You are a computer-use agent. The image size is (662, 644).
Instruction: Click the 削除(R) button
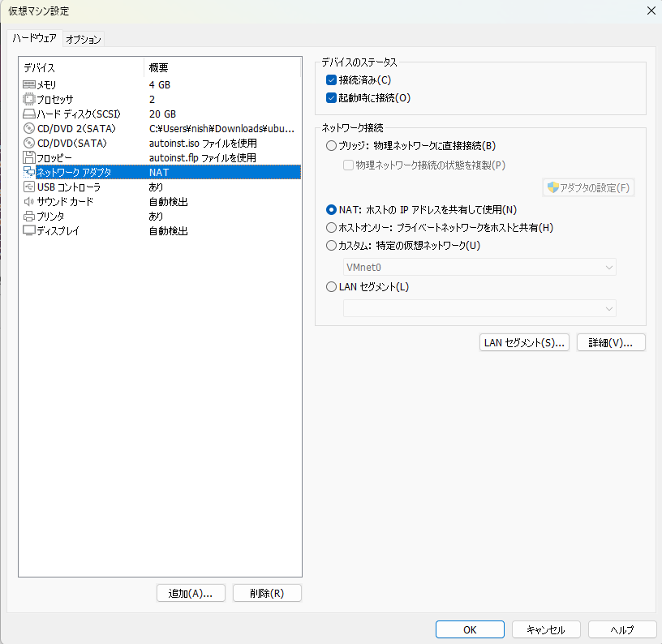[x=267, y=594]
